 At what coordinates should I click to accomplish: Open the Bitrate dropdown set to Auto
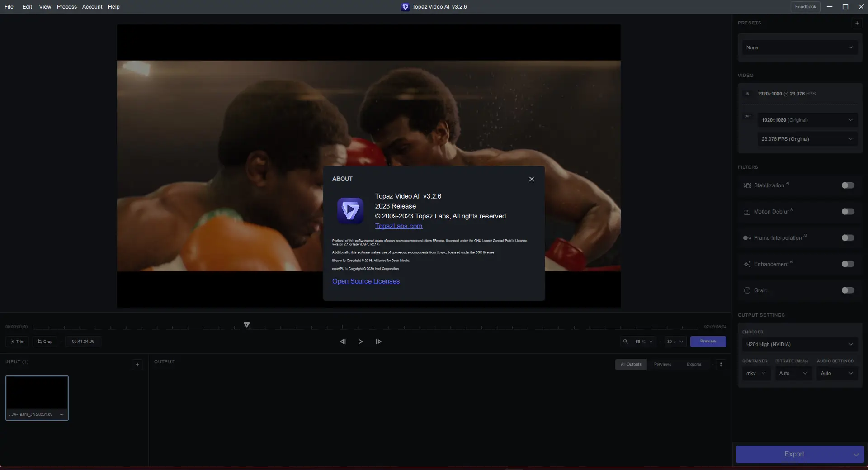pyautogui.click(x=793, y=373)
